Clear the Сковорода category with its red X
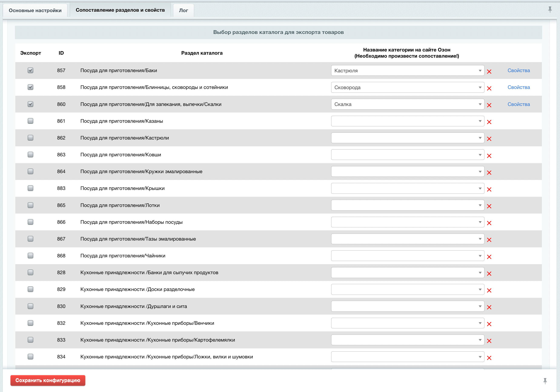Image resolution: width=560 pixels, height=392 pixels. pos(489,88)
